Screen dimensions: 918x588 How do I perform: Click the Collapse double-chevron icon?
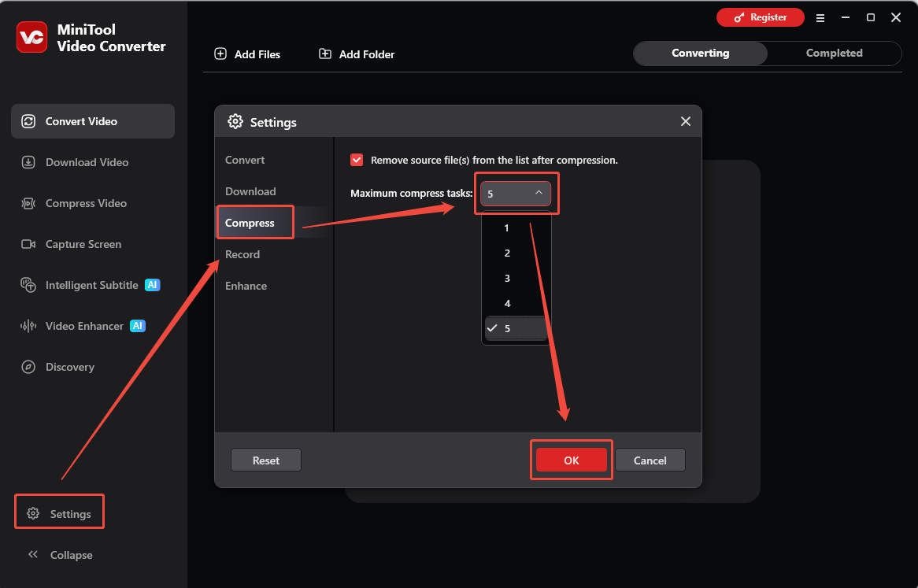pos(33,554)
